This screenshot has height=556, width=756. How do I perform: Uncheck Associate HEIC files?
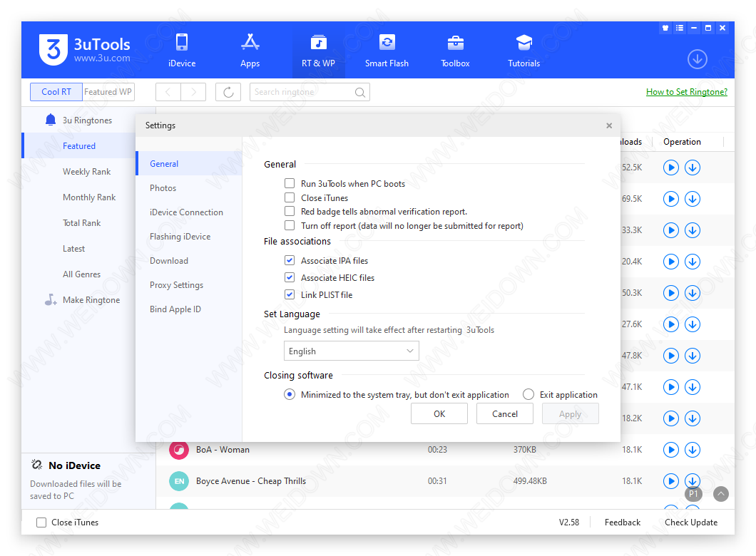[x=290, y=277]
